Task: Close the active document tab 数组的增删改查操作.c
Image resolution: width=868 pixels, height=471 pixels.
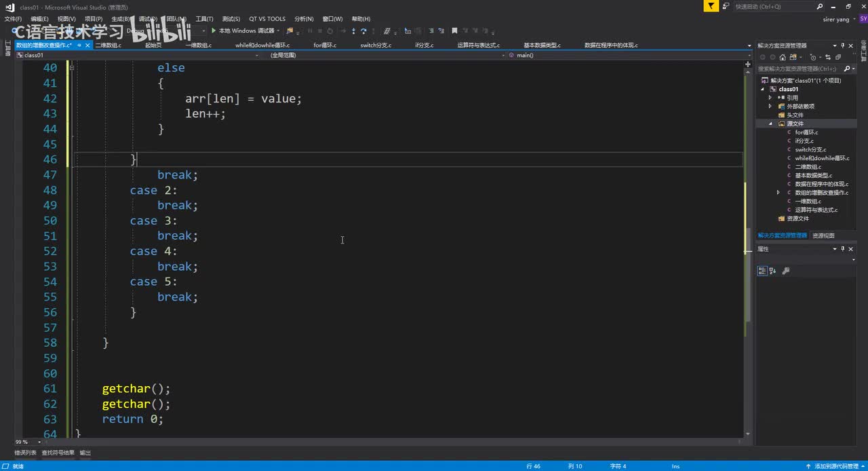Action: (x=88, y=45)
